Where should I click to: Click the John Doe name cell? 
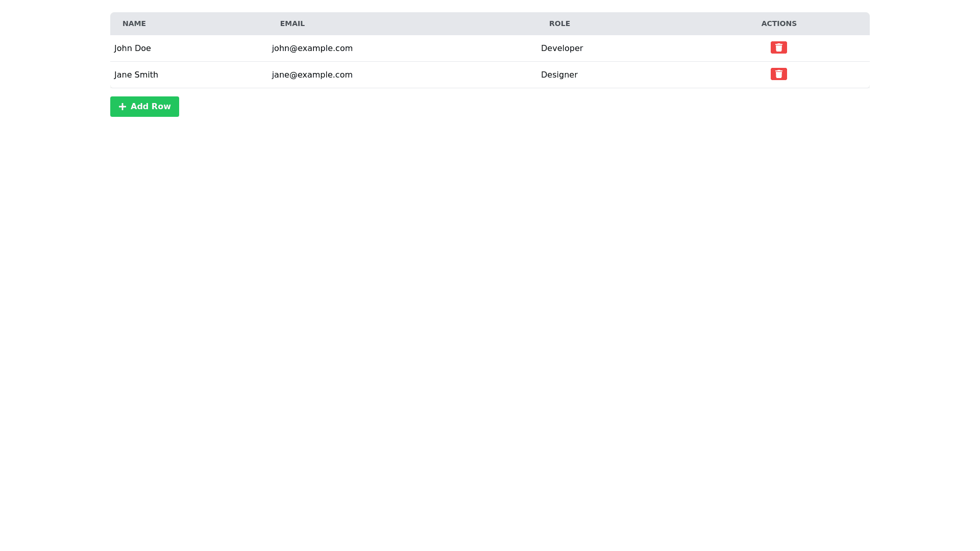(x=133, y=48)
